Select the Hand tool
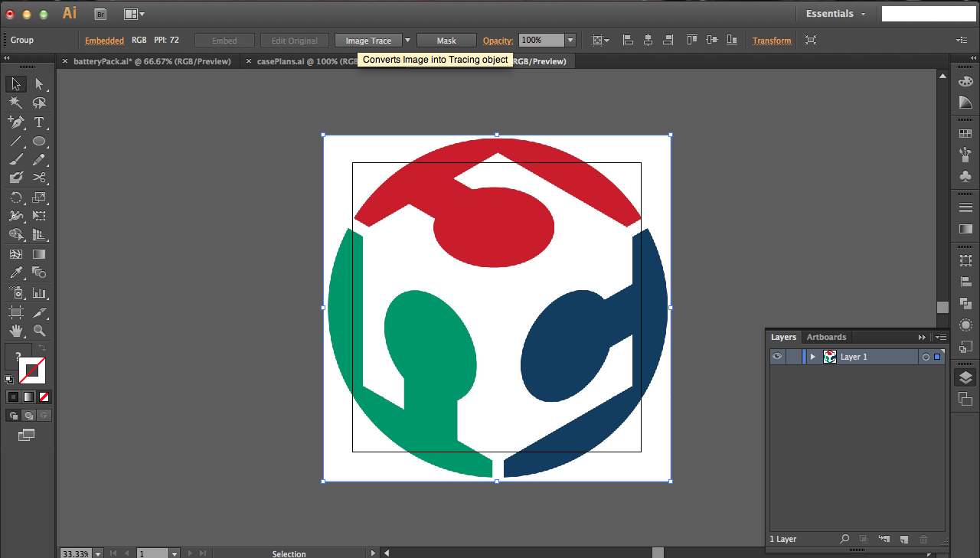The height and width of the screenshot is (558, 980). (16, 331)
